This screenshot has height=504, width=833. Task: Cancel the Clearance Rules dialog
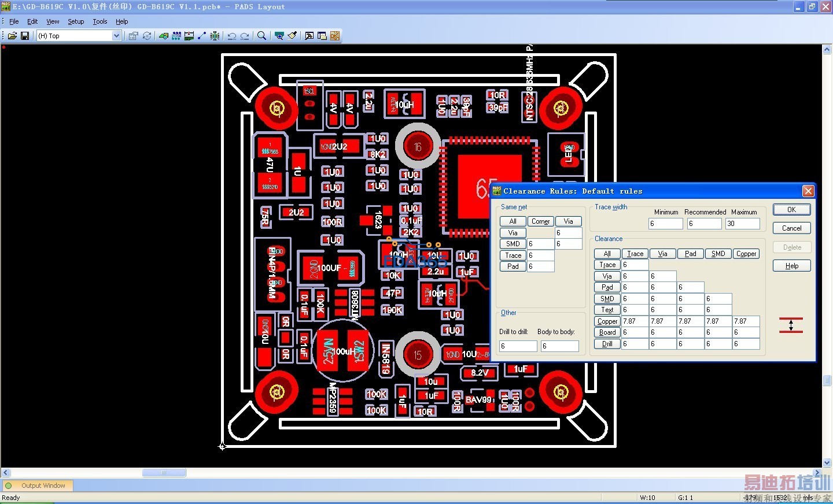click(791, 228)
